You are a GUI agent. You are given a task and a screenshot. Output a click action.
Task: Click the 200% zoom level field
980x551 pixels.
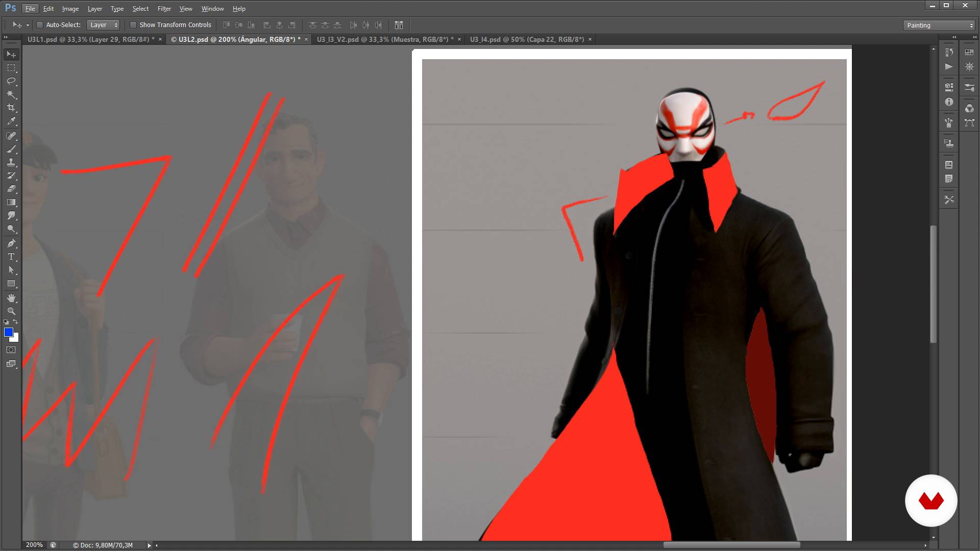click(x=34, y=545)
